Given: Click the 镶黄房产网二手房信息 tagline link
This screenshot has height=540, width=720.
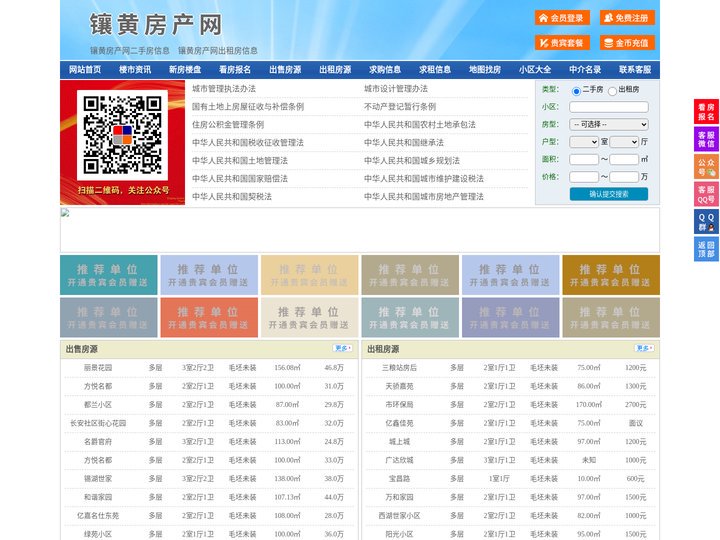Looking at the screenshot, I should pyautogui.click(x=130, y=51).
